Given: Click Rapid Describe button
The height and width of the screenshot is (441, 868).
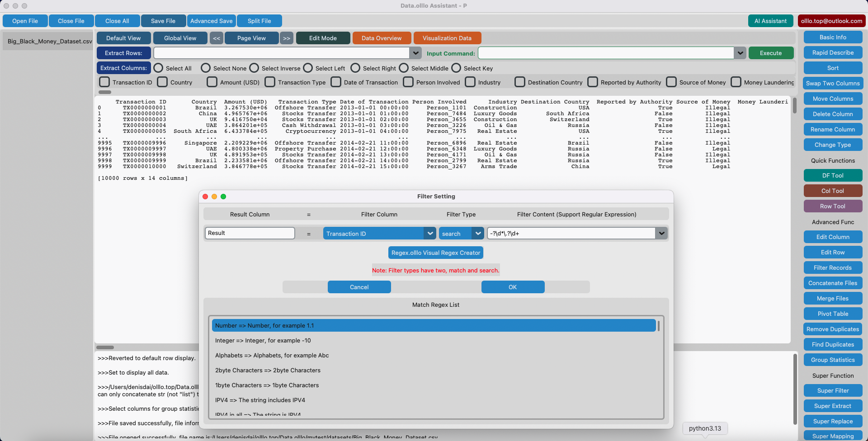Looking at the screenshot, I should click(833, 53).
